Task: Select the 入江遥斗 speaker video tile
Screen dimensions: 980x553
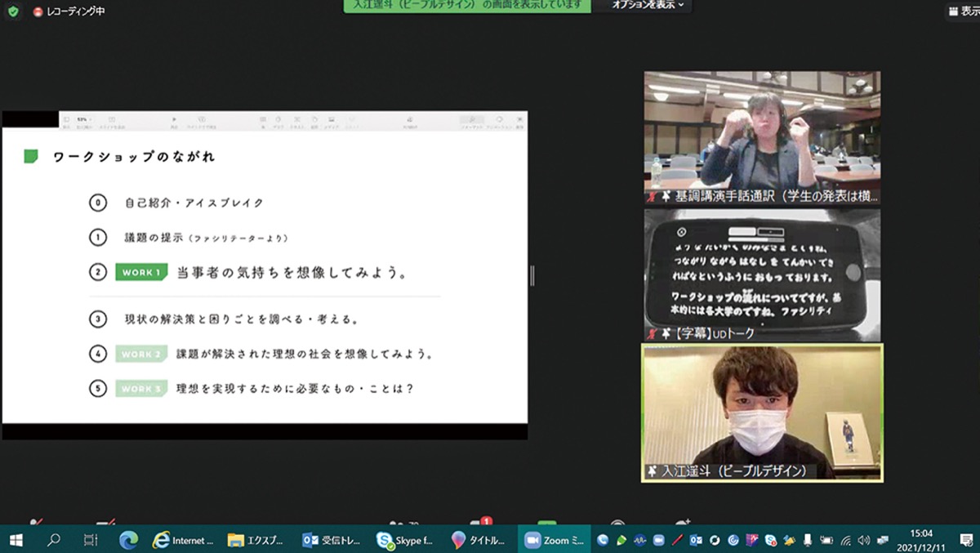Action: coord(762,413)
